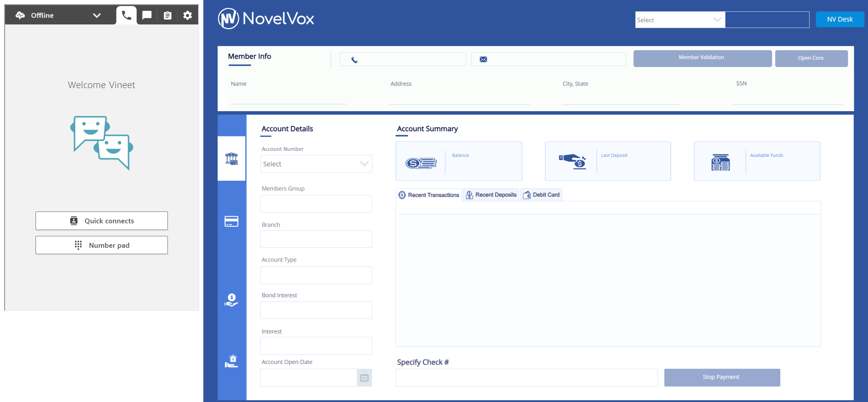Select the home loan sidebar icon
868x402 pixels.
click(x=232, y=361)
